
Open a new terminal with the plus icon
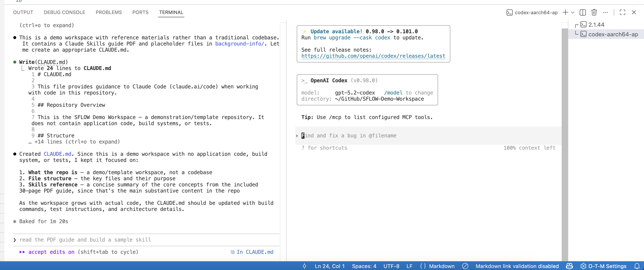565,12
